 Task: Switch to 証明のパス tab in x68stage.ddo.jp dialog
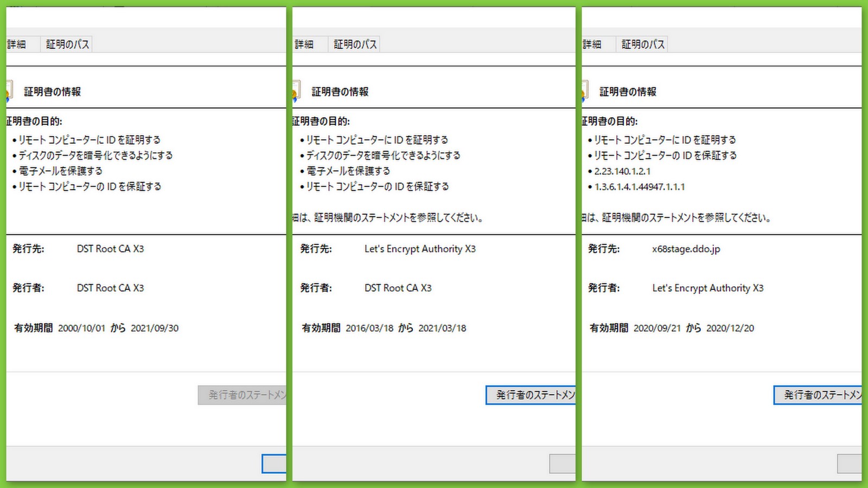pyautogui.click(x=643, y=44)
